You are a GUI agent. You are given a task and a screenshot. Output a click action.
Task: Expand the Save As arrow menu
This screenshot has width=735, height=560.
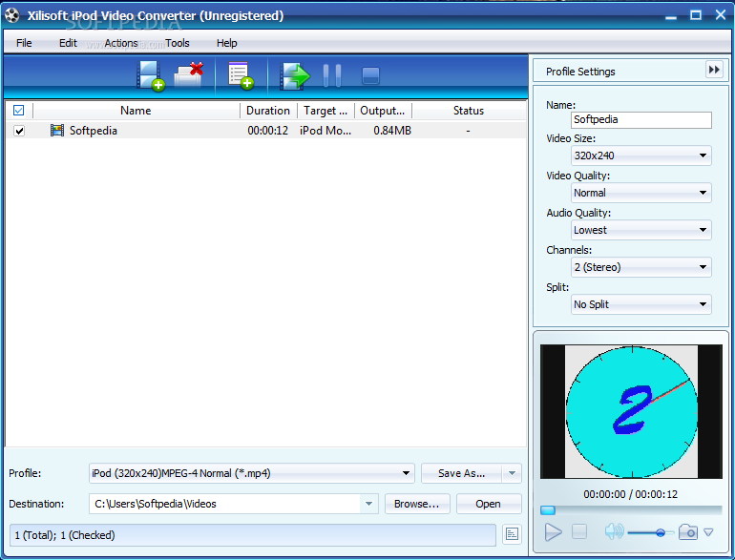coord(512,473)
